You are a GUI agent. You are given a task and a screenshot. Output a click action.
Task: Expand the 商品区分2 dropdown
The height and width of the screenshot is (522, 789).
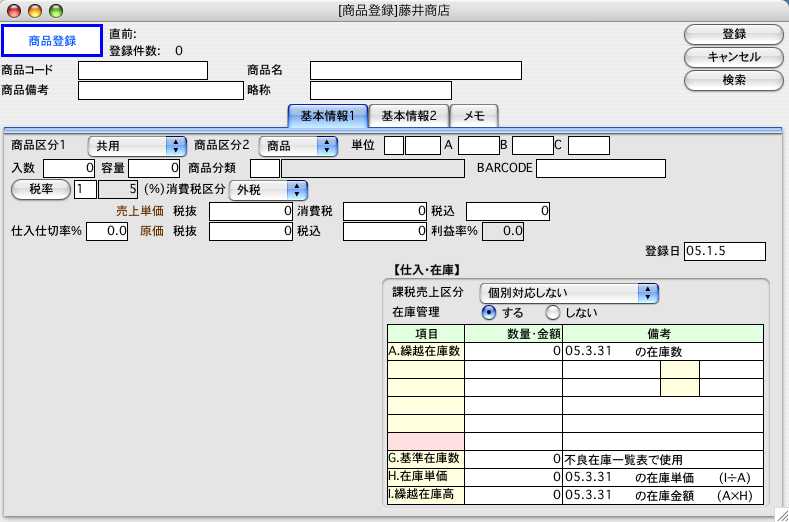tap(300, 146)
